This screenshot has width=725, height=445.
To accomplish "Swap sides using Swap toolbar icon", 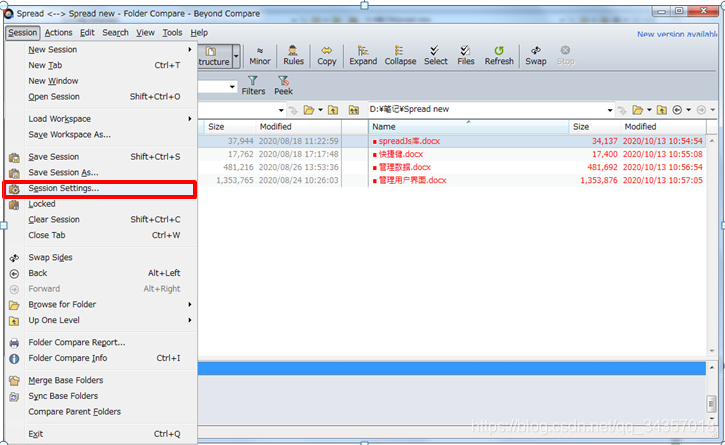I will 535,56.
